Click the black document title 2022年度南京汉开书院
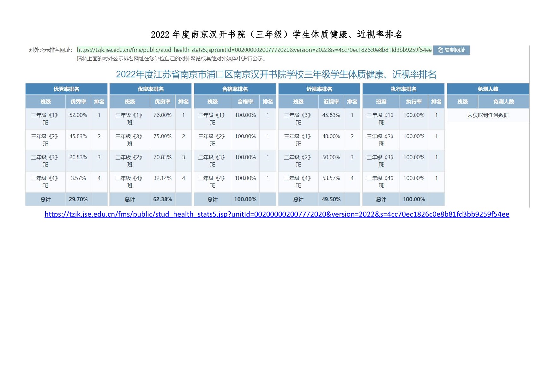The image size is (554, 392). [x=277, y=34]
